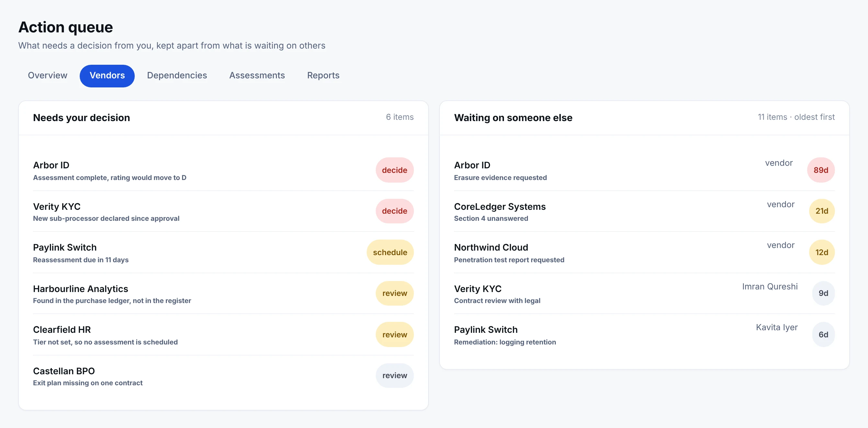Click vendor label on CoreLedger Systems row

click(x=781, y=204)
